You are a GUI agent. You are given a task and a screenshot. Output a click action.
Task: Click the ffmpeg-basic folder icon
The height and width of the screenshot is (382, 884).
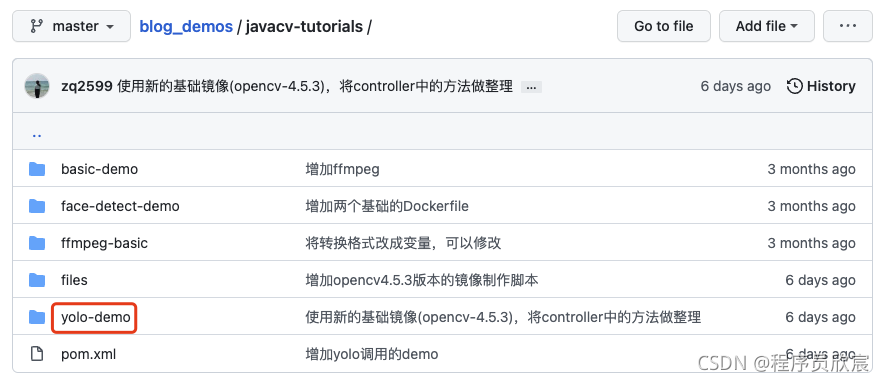coord(37,243)
